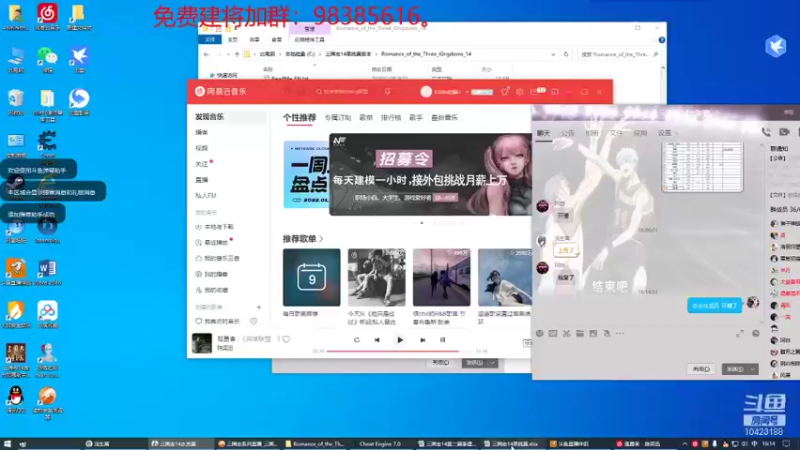This screenshot has height=450, width=800.
Task: Click the add playlist plus icon
Action: point(259,307)
